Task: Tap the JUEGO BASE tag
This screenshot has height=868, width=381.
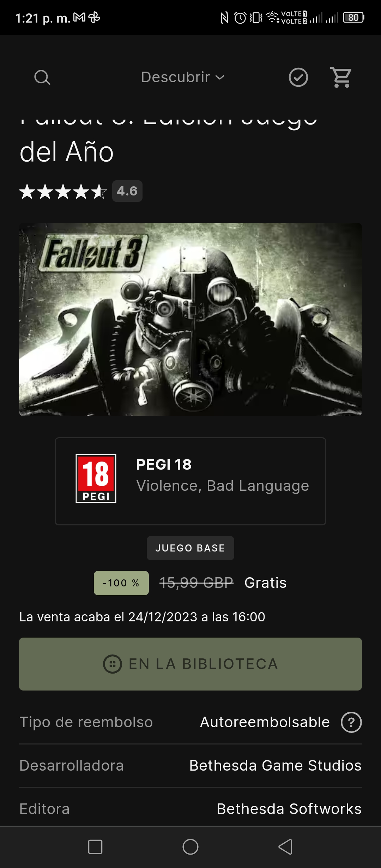Action: click(190, 548)
